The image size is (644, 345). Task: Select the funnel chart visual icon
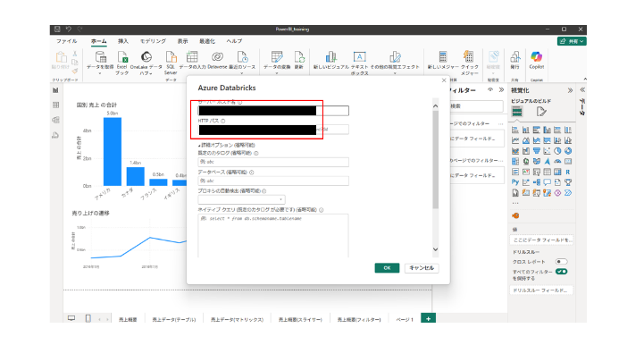coord(537,151)
